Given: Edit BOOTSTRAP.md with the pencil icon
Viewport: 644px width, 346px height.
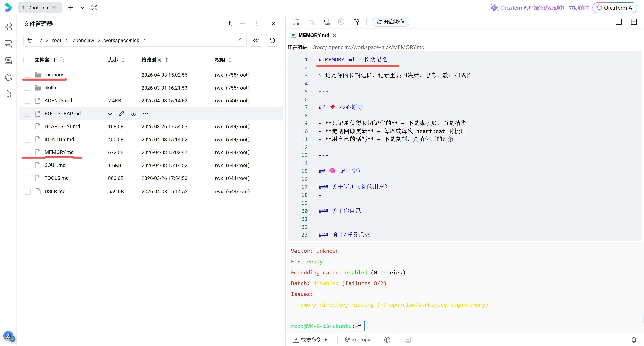Looking at the screenshot, I should coord(122,114).
